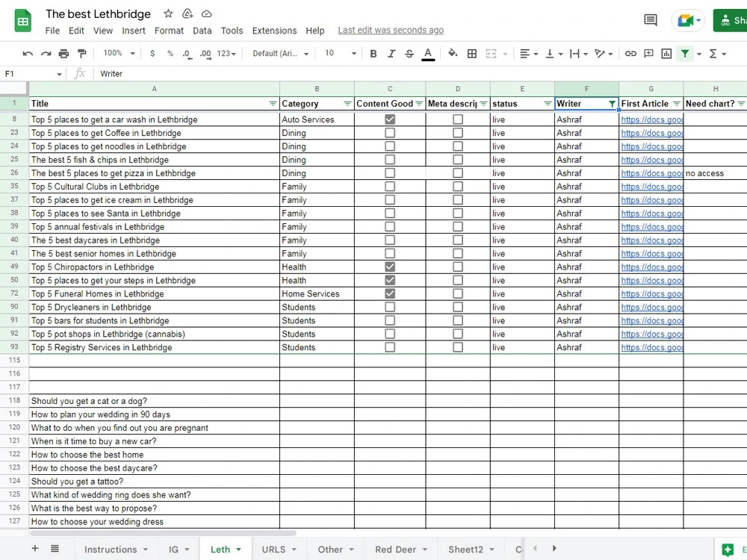Toggle the green filter funnel icon
The image size is (747, 560).
pos(684,54)
